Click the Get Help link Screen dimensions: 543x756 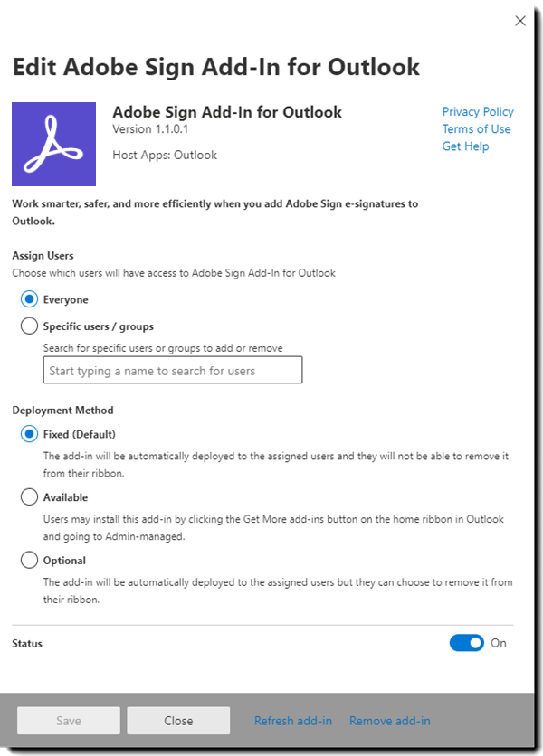(x=465, y=146)
